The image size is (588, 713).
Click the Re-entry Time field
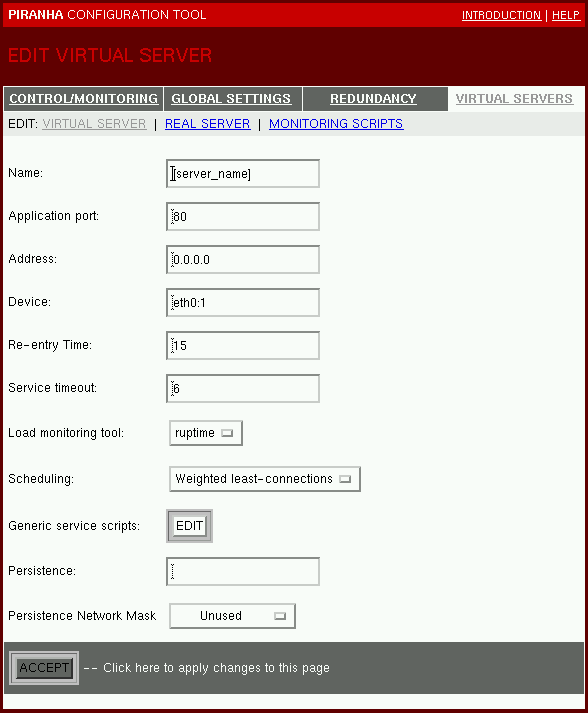point(243,345)
